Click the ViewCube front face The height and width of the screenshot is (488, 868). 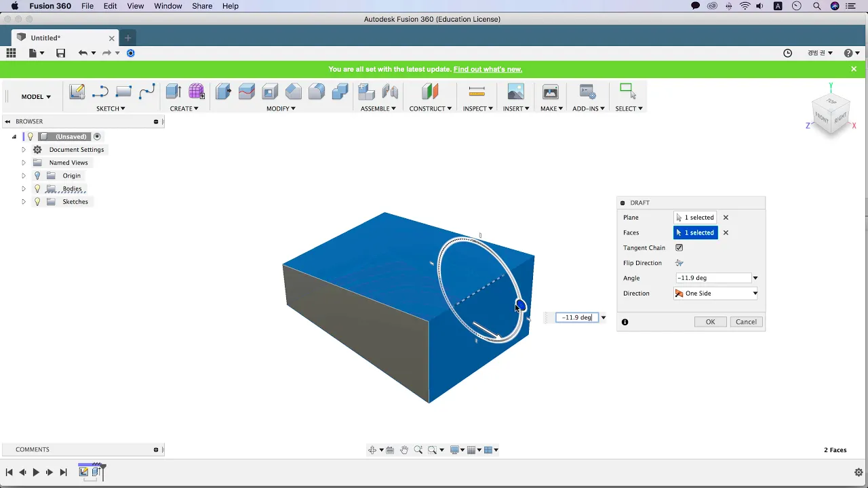click(822, 118)
